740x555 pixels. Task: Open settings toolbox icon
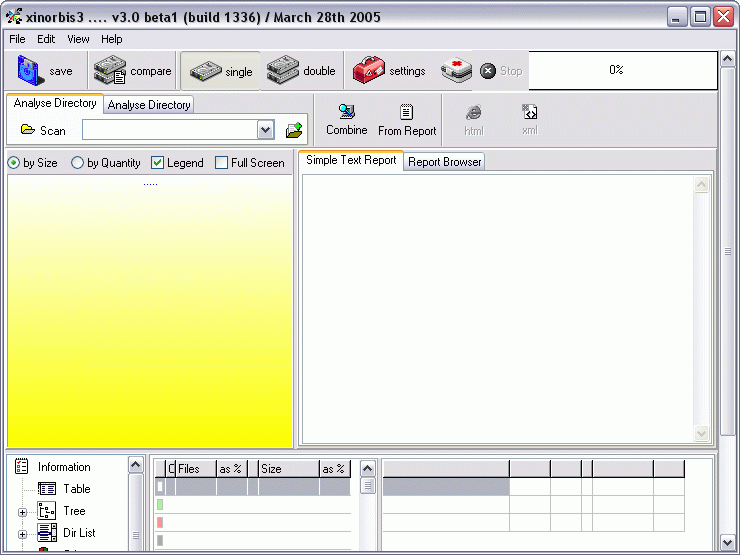click(x=369, y=70)
